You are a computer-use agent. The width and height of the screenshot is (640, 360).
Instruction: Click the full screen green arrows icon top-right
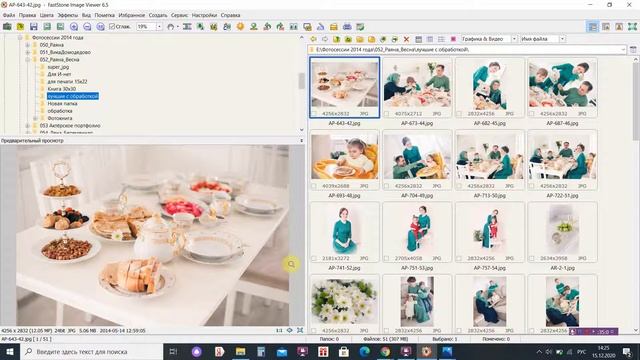coord(632,27)
